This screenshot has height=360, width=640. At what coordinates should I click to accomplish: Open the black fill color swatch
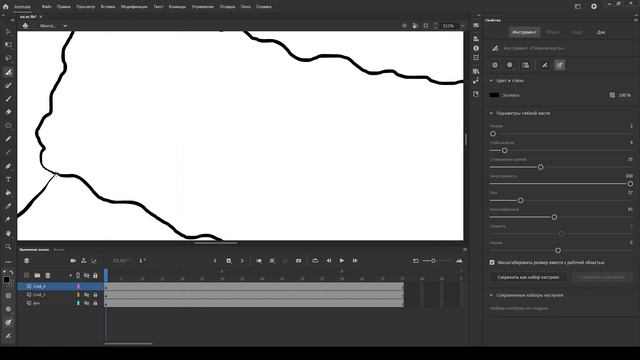pos(494,95)
